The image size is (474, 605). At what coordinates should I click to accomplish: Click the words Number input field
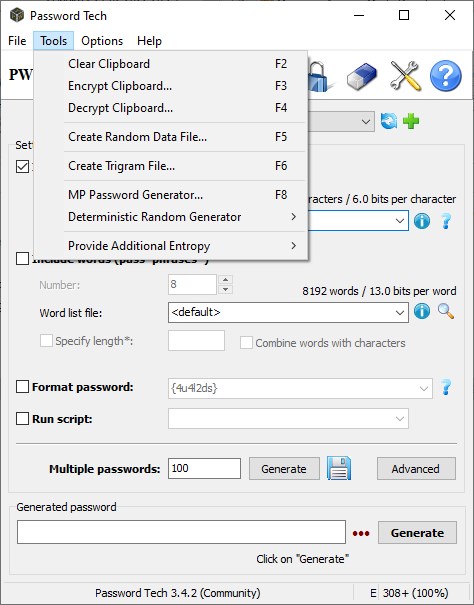(192, 284)
